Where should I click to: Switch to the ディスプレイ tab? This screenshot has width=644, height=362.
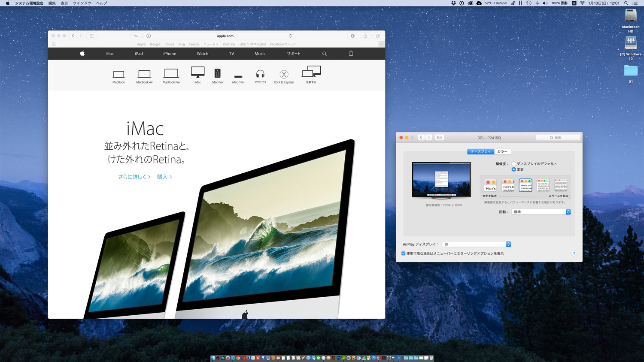pyautogui.click(x=480, y=151)
